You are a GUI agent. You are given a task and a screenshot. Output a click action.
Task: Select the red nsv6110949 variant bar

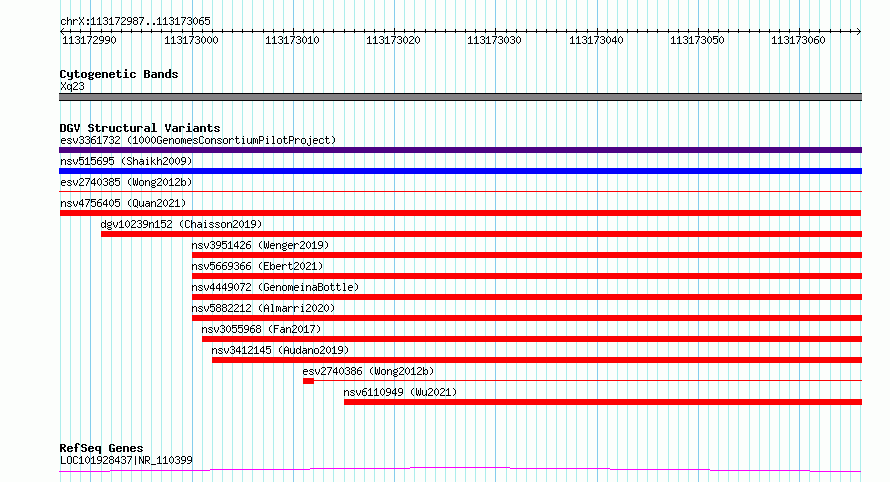click(603, 402)
